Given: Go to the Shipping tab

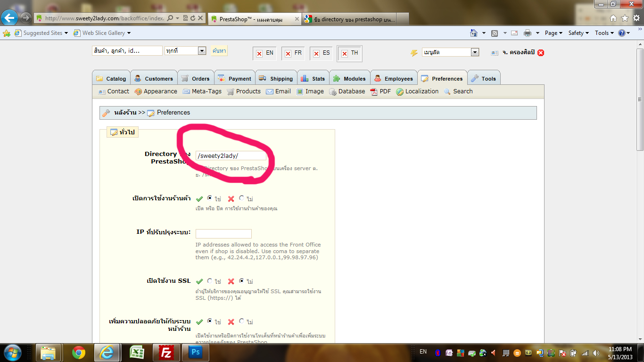Looking at the screenshot, I should click(x=276, y=78).
